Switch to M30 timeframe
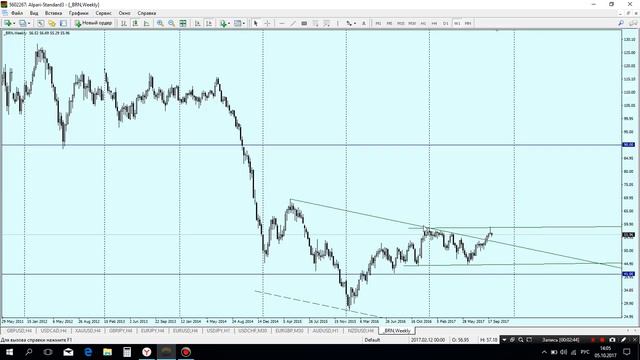Viewport: 640px width, 360px height. 412,24
